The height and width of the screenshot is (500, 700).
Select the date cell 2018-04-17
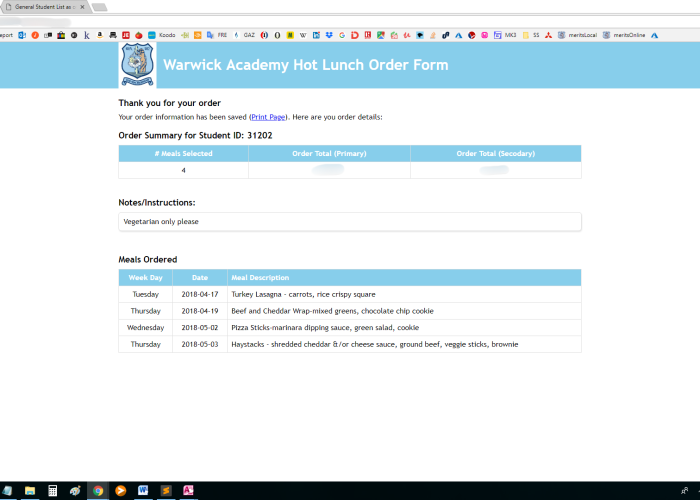(x=200, y=294)
